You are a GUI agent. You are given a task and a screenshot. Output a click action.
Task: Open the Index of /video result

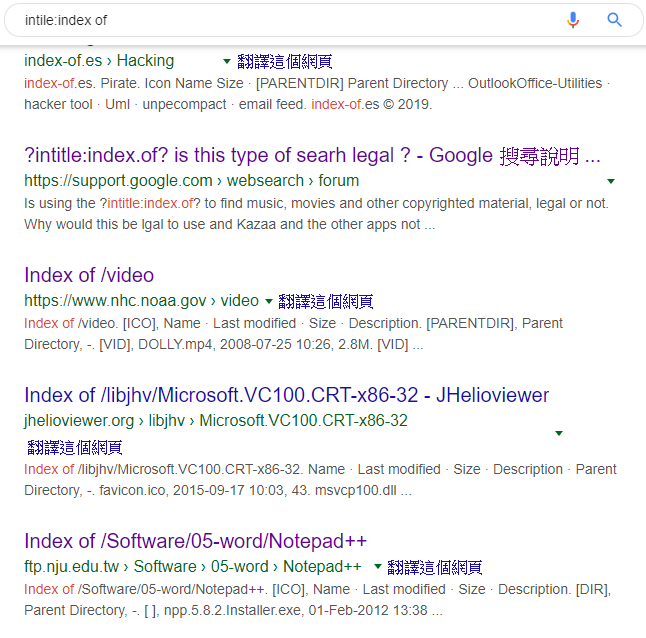click(x=89, y=275)
